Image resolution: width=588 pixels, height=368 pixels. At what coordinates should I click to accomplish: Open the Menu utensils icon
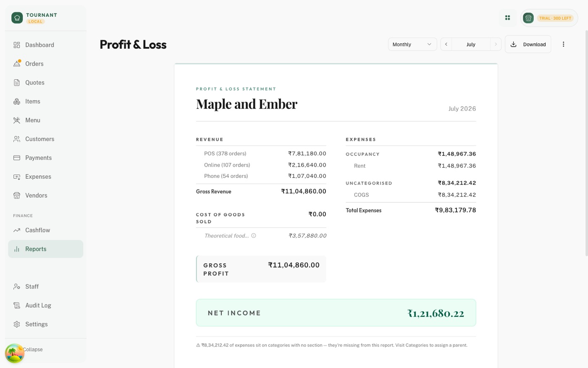click(x=17, y=120)
